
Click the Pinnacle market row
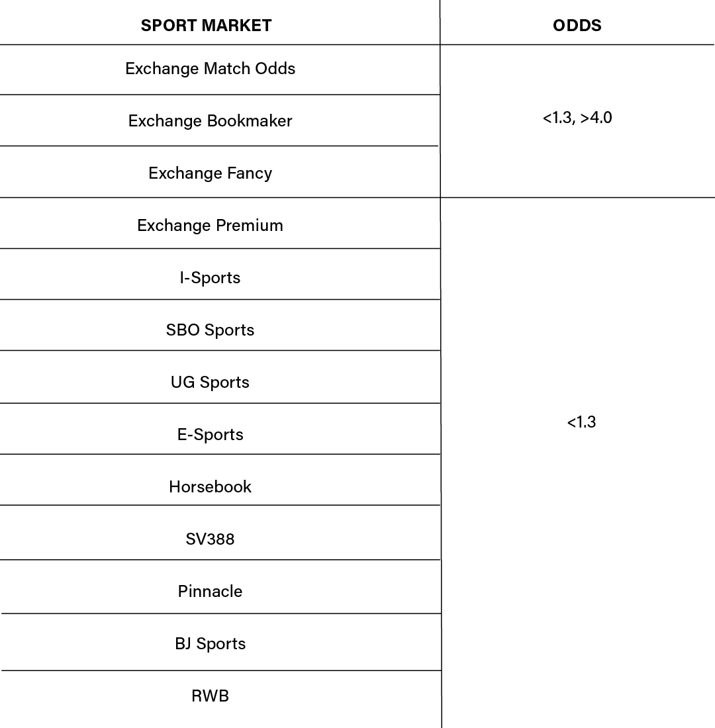tap(210, 592)
